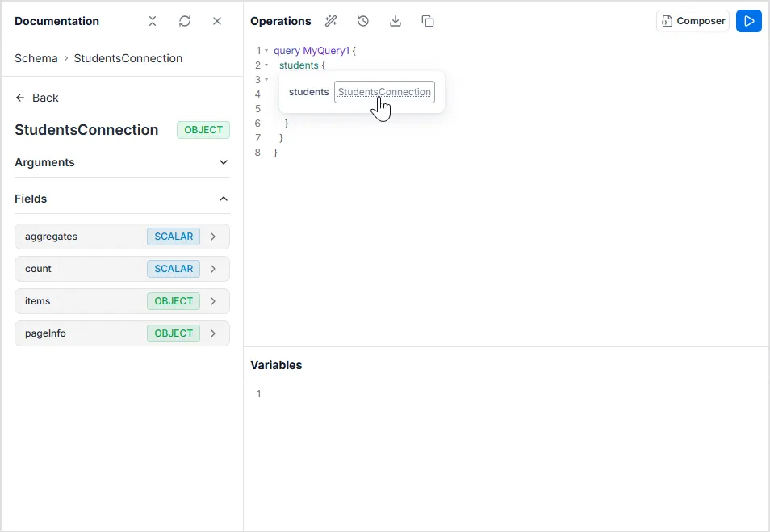Refresh the documentation schema
The image size is (770, 532).
(x=185, y=21)
